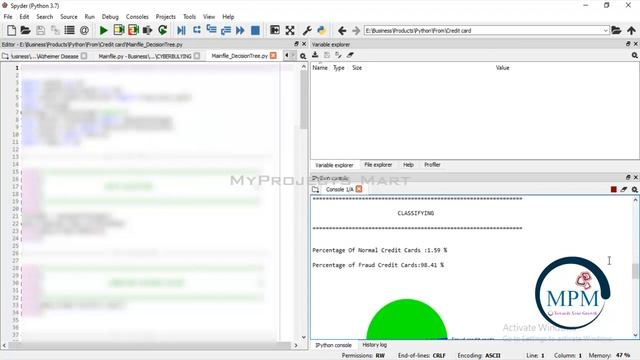Open the Tools menu
Screen dimensions: 640x360
point(189,17)
